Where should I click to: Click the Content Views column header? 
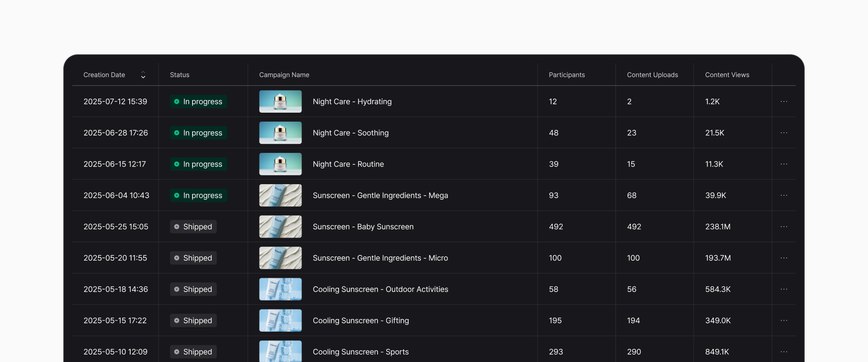[x=727, y=75]
